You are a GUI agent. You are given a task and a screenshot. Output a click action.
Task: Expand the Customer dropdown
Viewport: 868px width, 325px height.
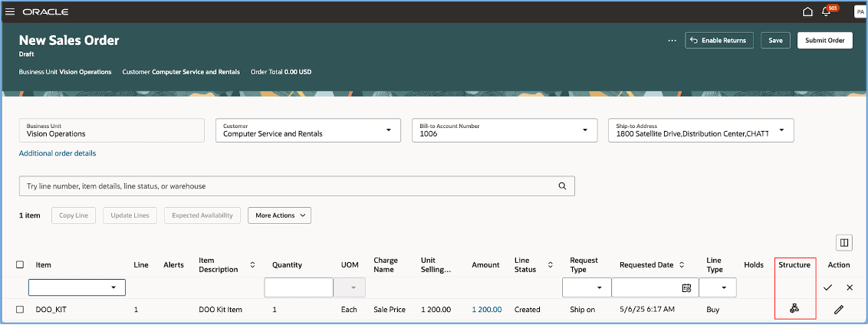387,130
